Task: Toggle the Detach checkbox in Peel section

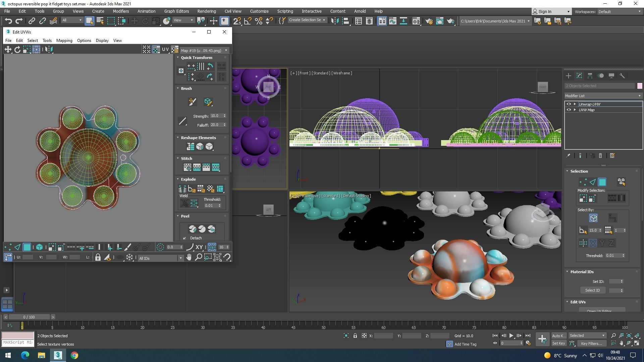Action: 184,238
